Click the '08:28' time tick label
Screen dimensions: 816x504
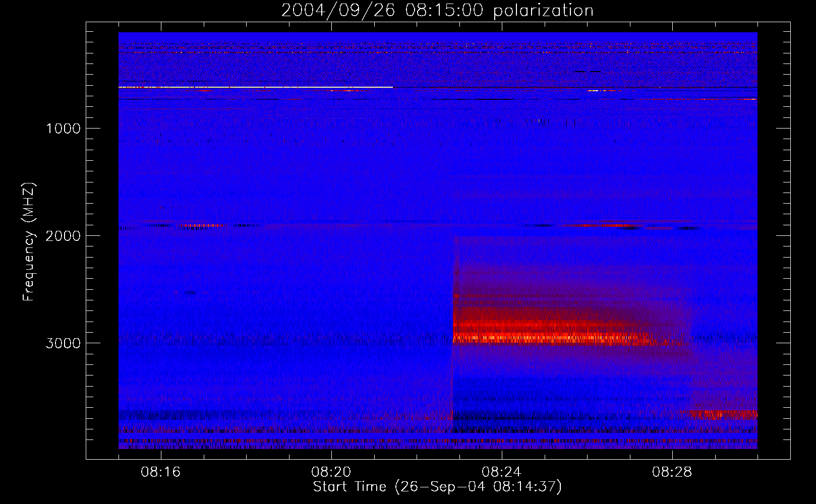[672, 472]
